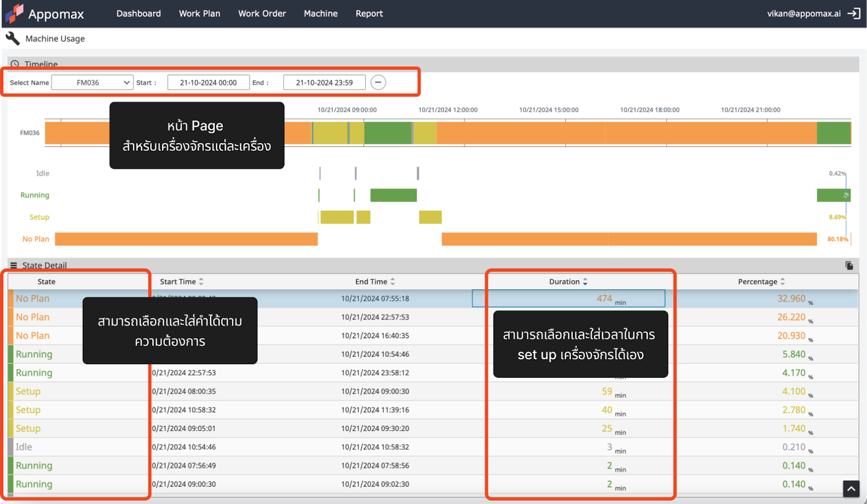
Task: Open the Machine menu
Action: 321,14
